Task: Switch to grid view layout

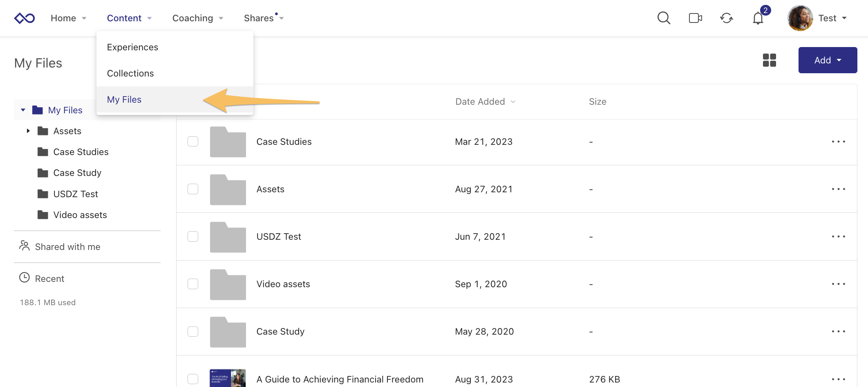Action: (x=769, y=60)
